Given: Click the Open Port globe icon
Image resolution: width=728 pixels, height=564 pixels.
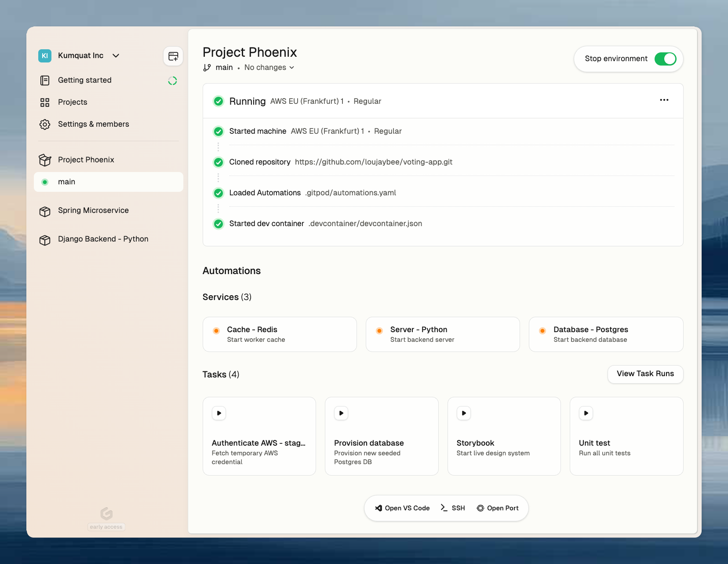Looking at the screenshot, I should [x=480, y=508].
